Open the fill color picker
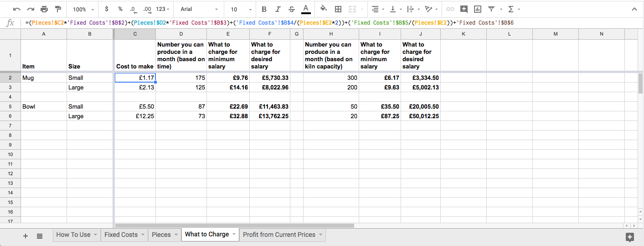The height and width of the screenshot is (246, 644). [324, 9]
